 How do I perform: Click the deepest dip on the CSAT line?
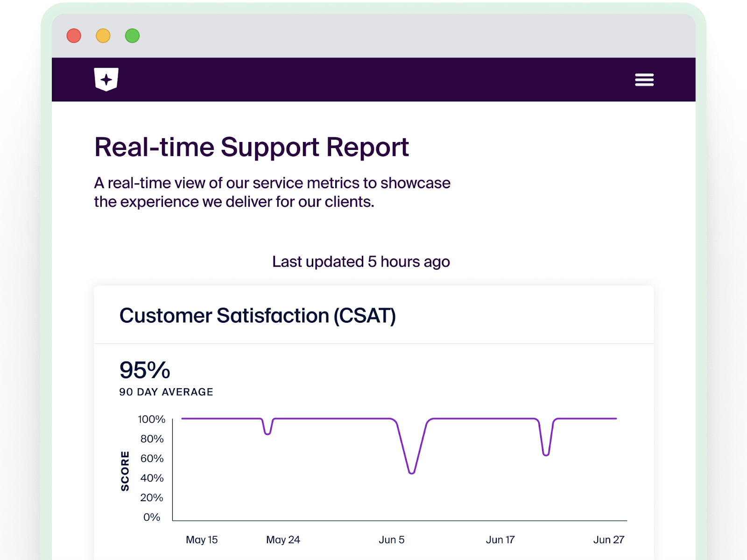(412, 473)
